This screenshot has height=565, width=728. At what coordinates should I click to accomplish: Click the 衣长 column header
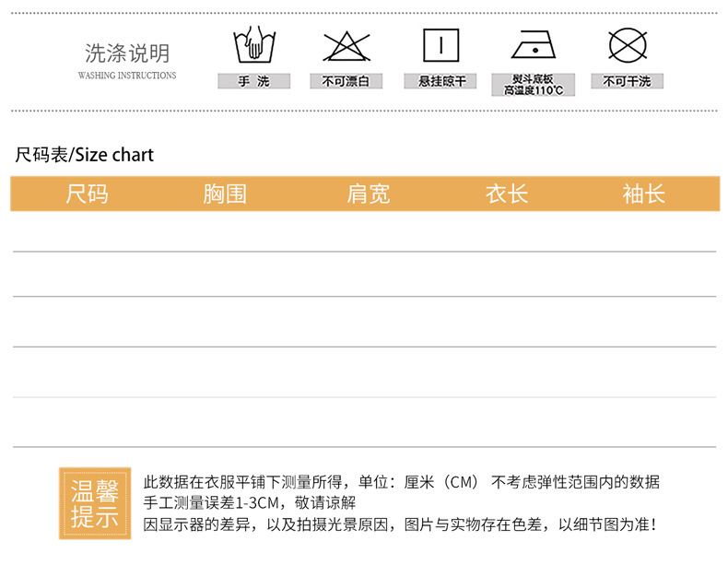507,194
